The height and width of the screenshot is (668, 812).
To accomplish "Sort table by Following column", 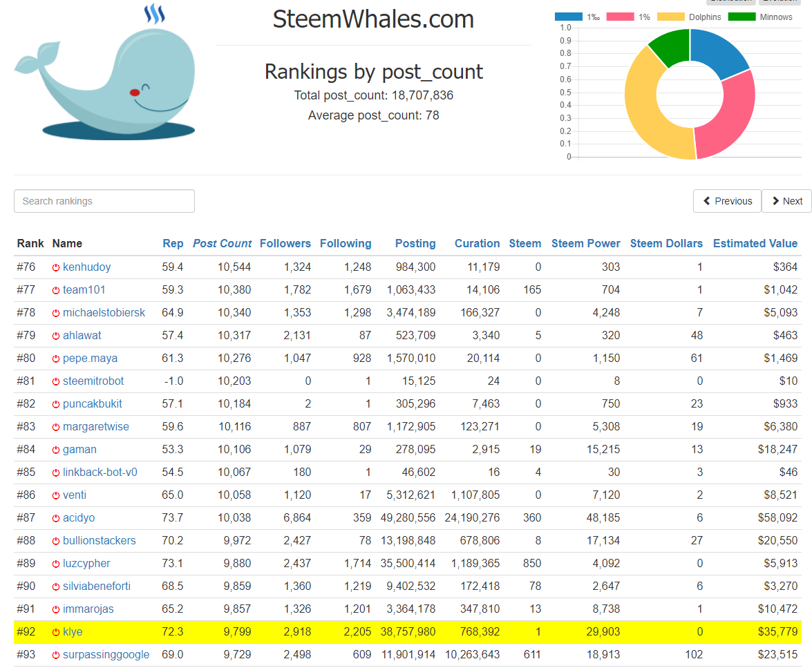I will (346, 243).
